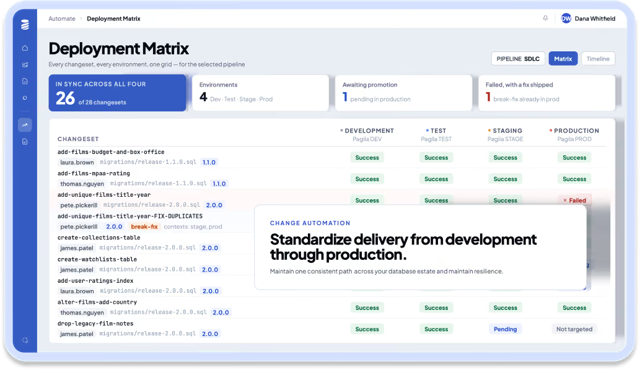This screenshot has width=640, height=370.
Task: Go to Automate breadcrumb
Action: [62, 18]
